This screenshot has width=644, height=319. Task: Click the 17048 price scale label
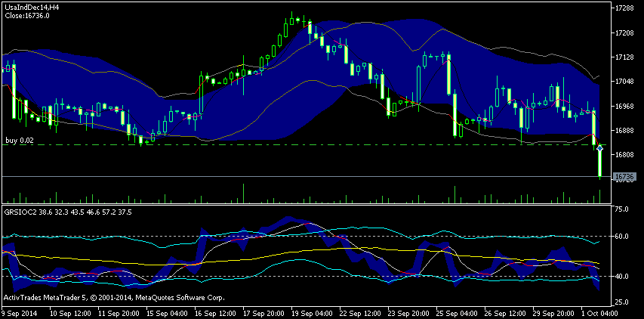point(624,82)
